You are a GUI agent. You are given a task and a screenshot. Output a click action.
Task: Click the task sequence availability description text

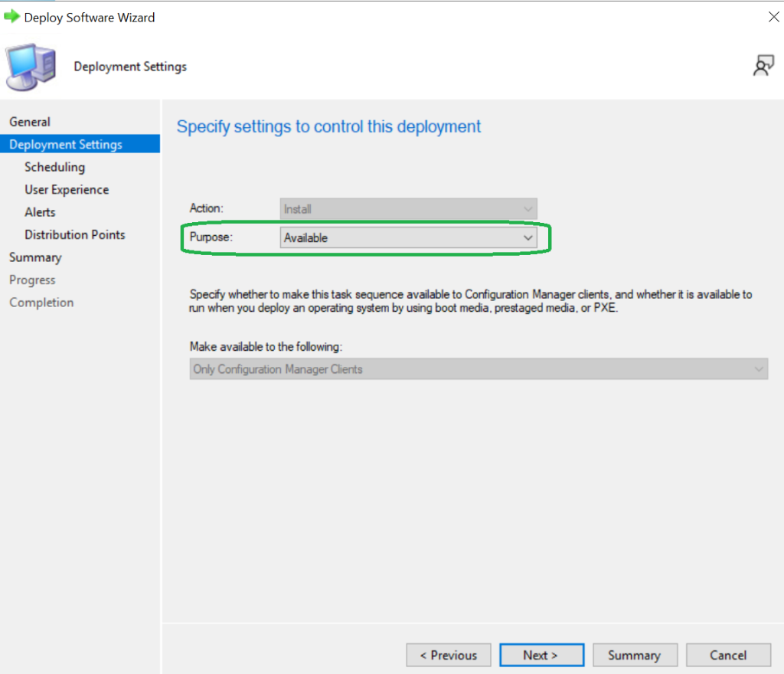[x=471, y=301]
